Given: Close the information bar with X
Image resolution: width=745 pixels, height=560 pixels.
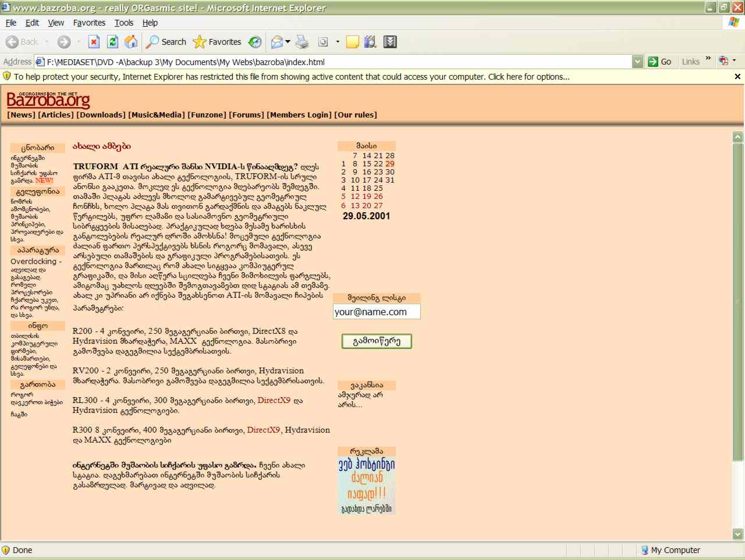Looking at the screenshot, I should [x=737, y=77].
